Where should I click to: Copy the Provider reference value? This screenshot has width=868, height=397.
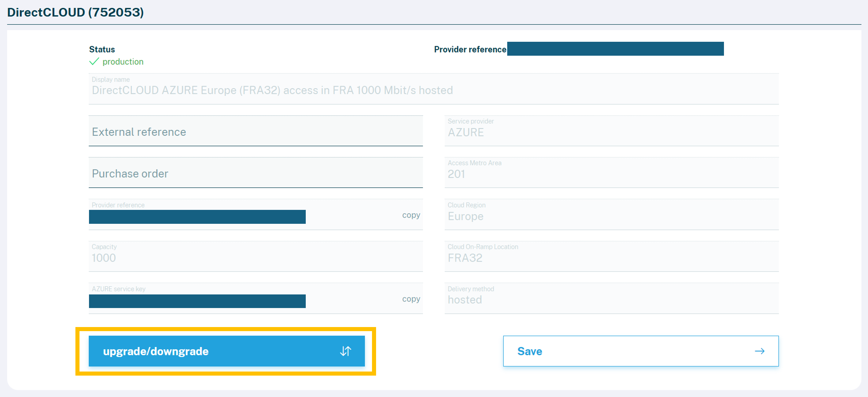point(411,215)
